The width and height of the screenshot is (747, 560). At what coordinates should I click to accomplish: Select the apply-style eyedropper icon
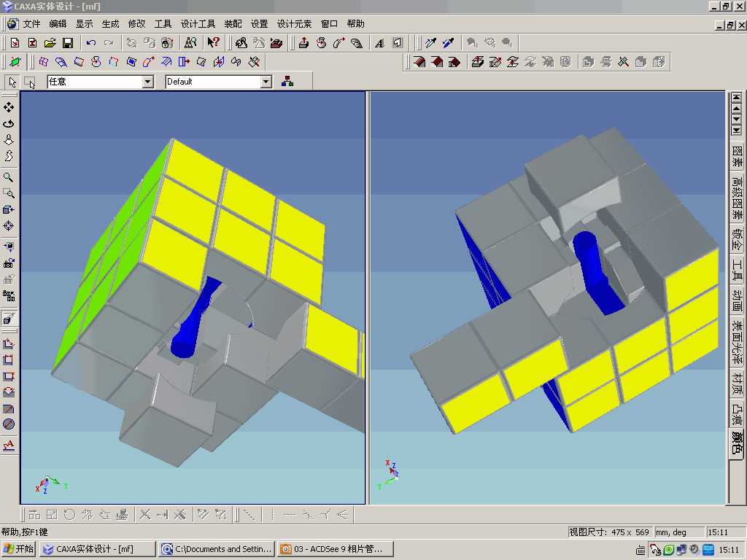[430, 43]
